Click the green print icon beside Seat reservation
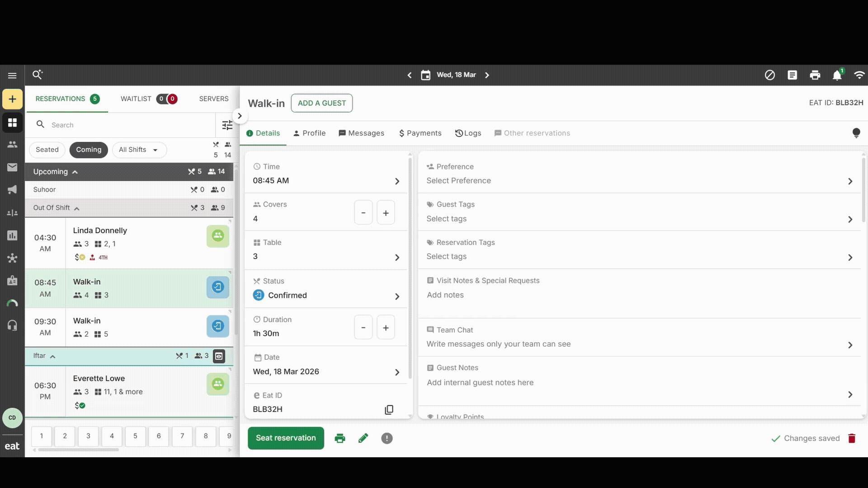This screenshot has width=868, height=488. pyautogui.click(x=340, y=438)
